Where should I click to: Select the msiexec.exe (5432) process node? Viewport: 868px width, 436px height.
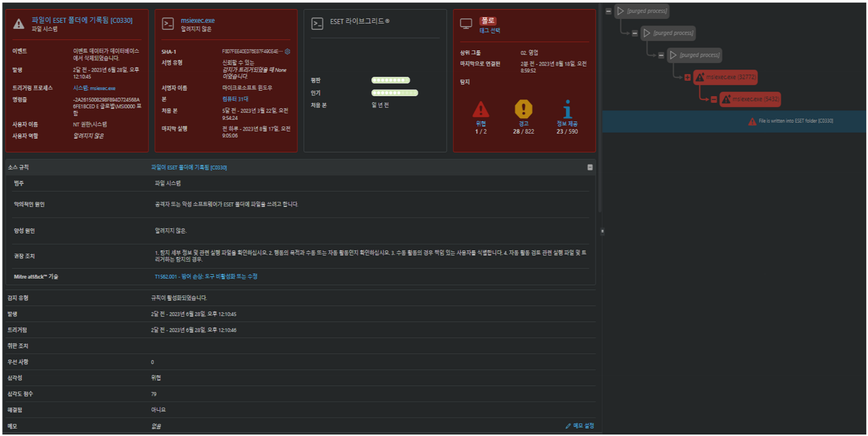tap(750, 99)
